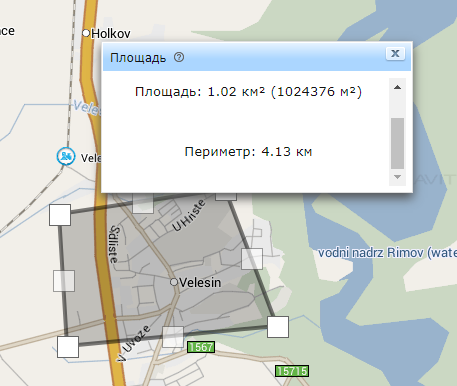
Task: Click the UHiste street label
Action: pyautogui.click(x=189, y=215)
